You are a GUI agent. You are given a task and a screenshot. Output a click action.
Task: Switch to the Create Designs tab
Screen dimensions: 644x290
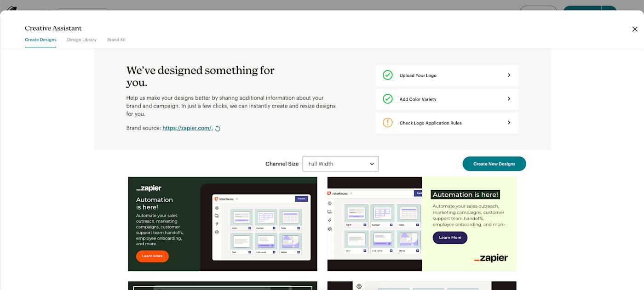pyautogui.click(x=40, y=40)
